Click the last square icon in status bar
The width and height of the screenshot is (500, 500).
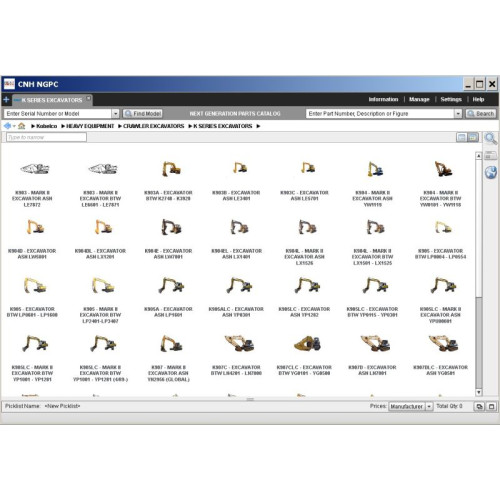[x=491, y=406]
